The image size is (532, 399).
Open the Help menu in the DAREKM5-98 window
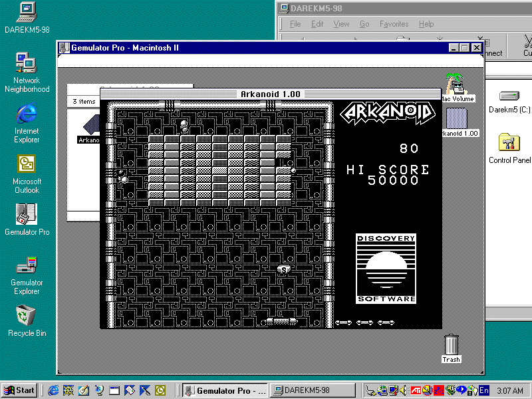[x=426, y=24]
